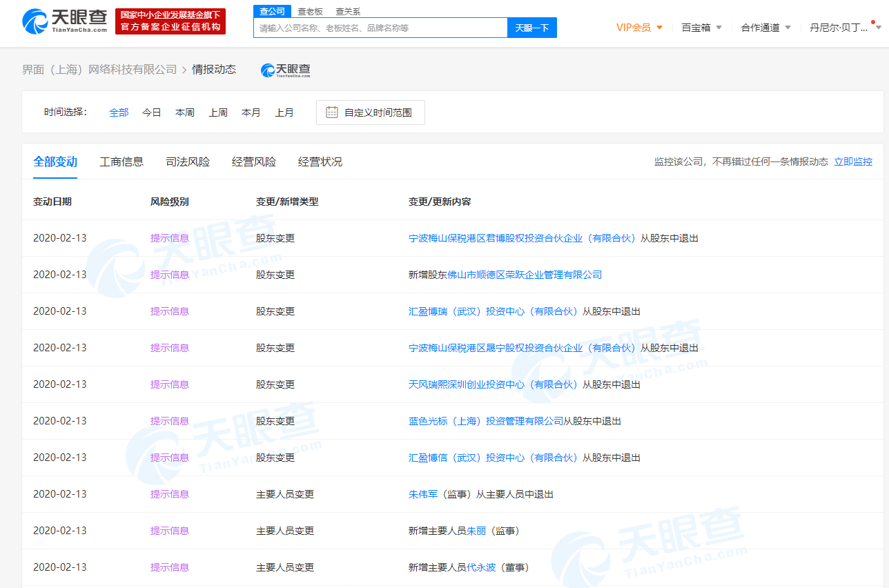The width and height of the screenshot is (889, 588).
Task: Open the VIP会员 dropdown
Action: pos(633,27)
